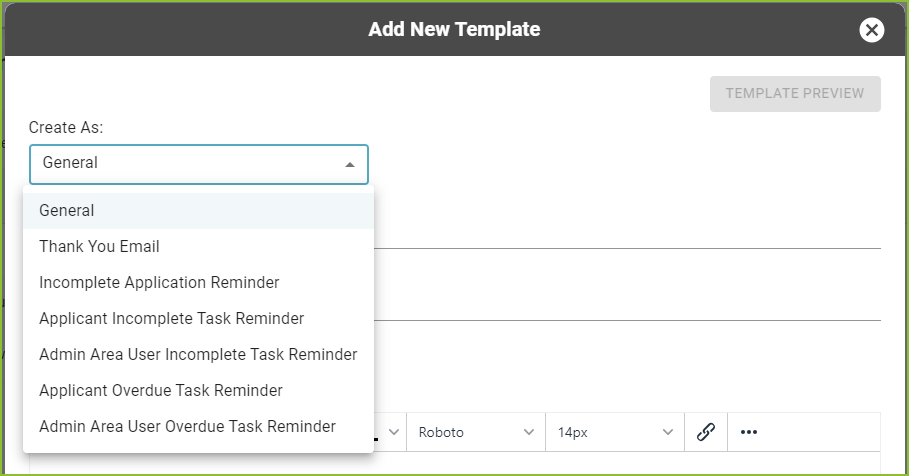909x476 pixels.
Task: Choose Applicant Overdue Task Reminder
Action: pyautogui.click(x=198, y=390)
